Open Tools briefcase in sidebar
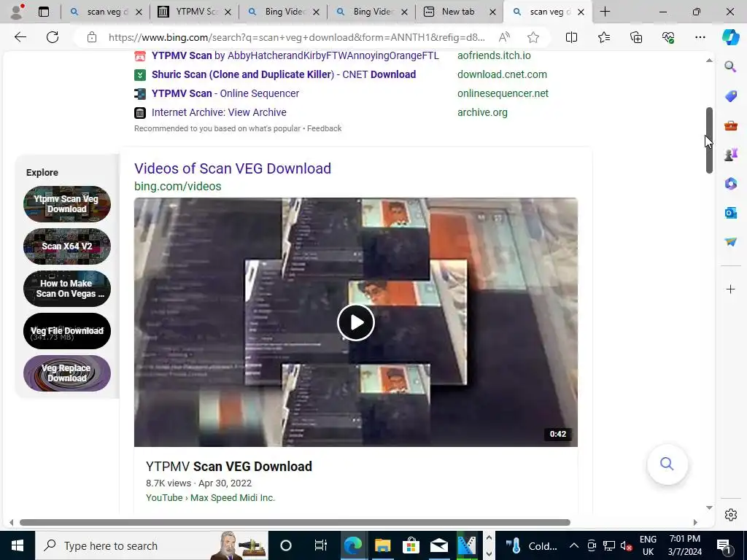This screenshot has height=560, width=747. [x=730, y=125]
